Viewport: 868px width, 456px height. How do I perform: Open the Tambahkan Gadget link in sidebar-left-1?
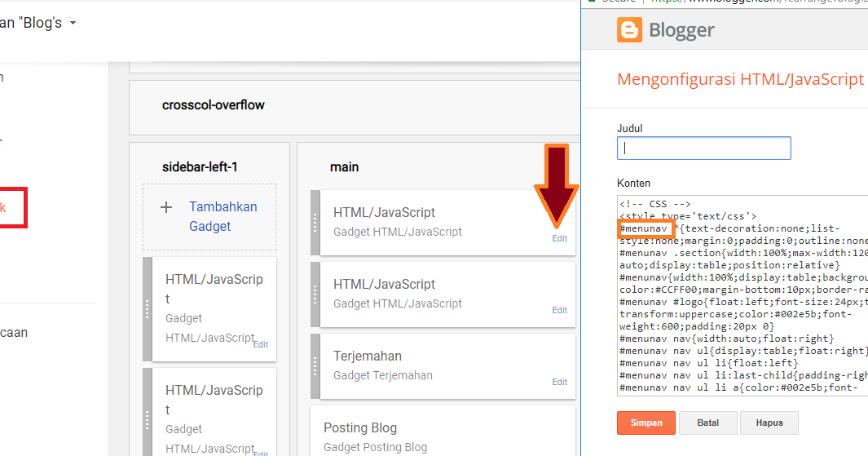(223, 216)
